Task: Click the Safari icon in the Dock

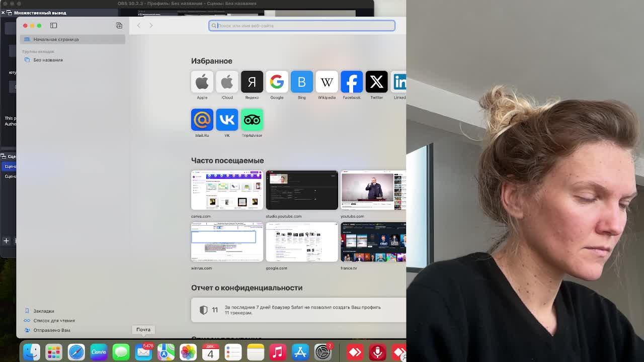Action: click(76, 352)
